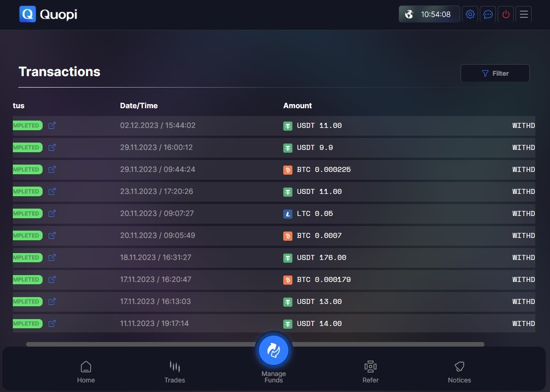Click the Amount column header
The height and width of the screenshot is (392, 550).
pyautogui.click(x=297, y=105)
